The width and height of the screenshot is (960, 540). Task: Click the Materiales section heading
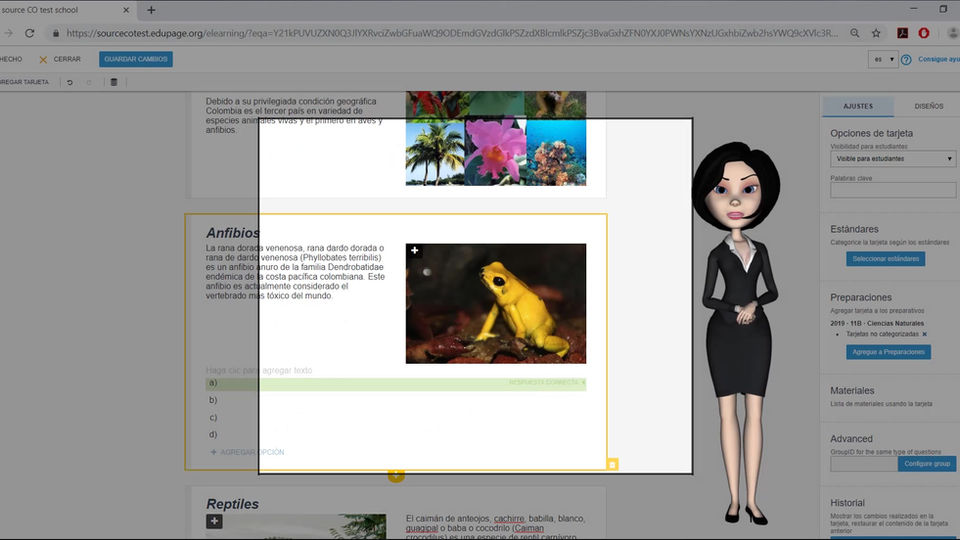pos(852,391)
